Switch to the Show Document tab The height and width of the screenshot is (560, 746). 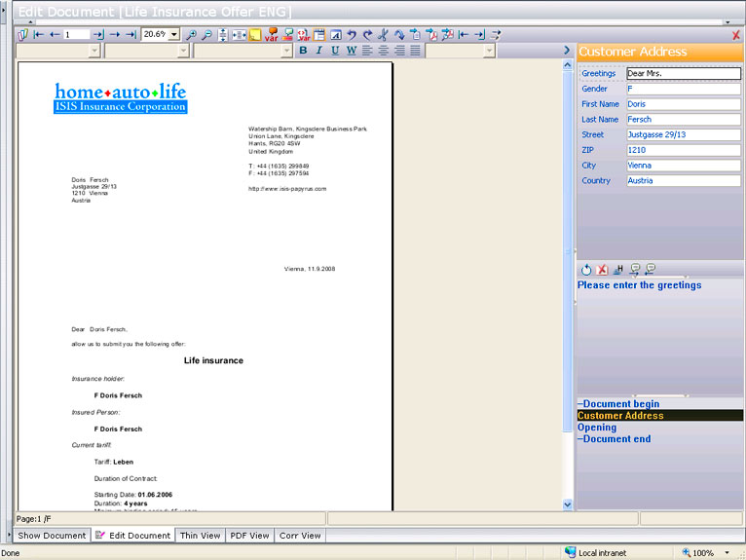[x=52, y=536]
